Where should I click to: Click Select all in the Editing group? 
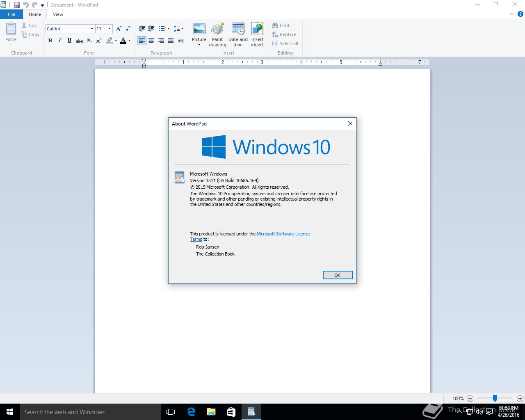click(285, 43)
